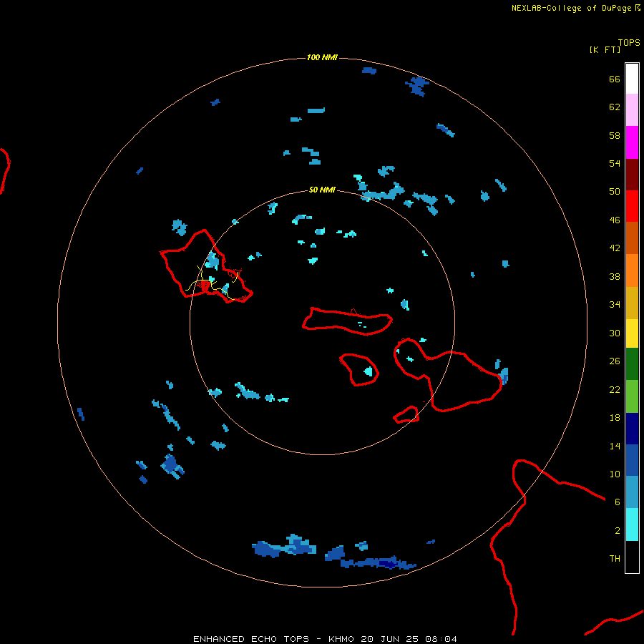644x644 pixels.
Task: Click the legend value 66
Action: pos(615,79)
